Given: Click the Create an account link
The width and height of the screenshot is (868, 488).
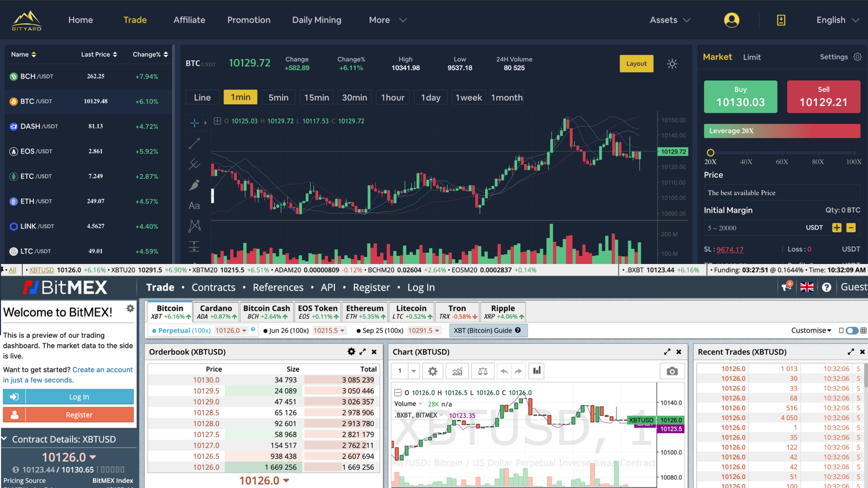Looking at the screenshot, I should tap(102, 369).
